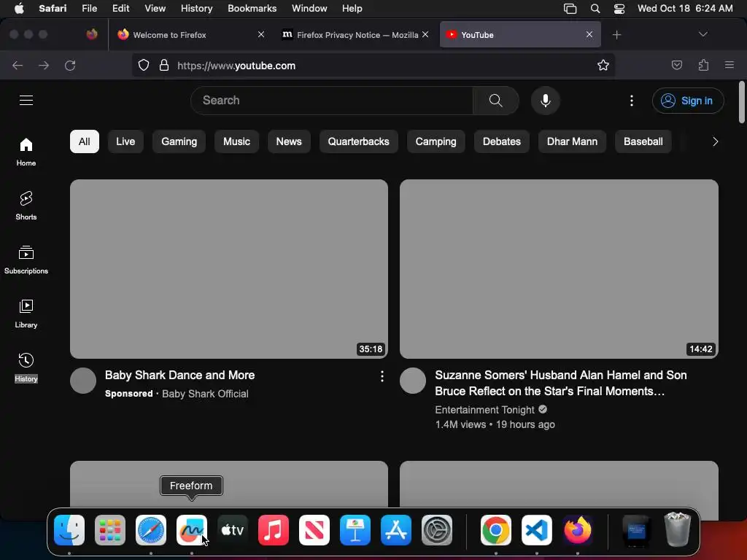747x560 pixels.
Task: Click the URL address bar
Action: 374,65
